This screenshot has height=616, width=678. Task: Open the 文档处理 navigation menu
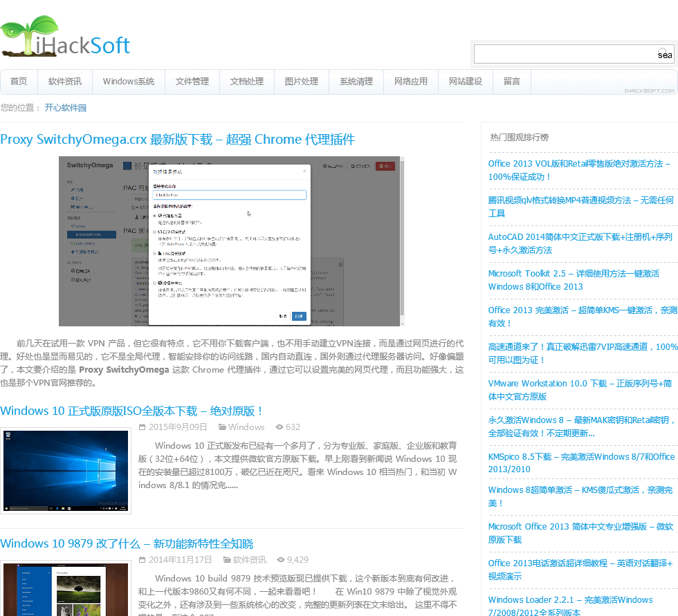coord(246,82)
